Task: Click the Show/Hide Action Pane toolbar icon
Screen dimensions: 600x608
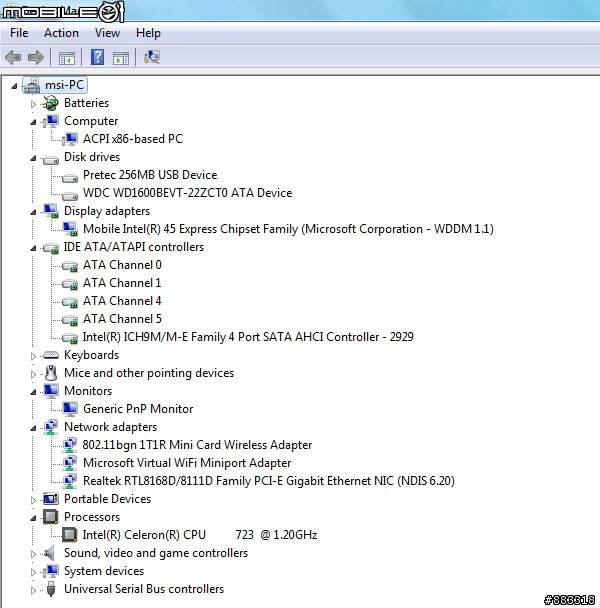Action: click(x=121, y=58)
